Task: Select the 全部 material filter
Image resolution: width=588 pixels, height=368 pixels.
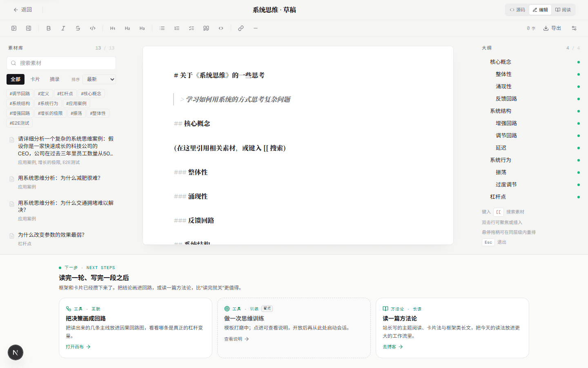Action: [16, 79]
